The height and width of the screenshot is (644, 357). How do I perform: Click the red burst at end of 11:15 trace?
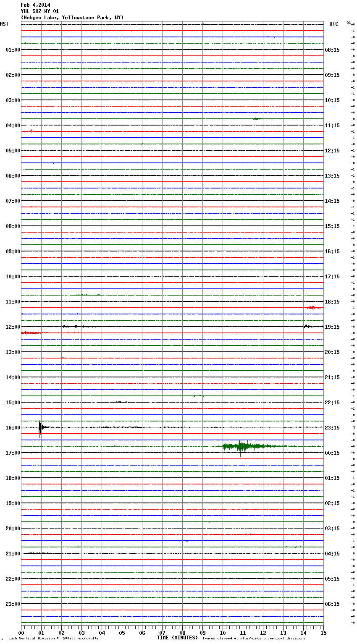click(314, 308)
